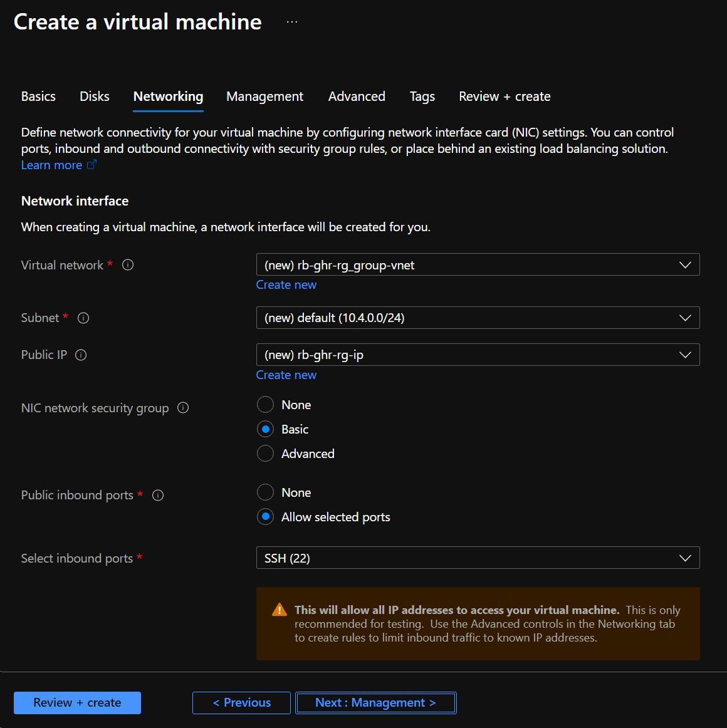This screenshot has height=728, width=727.
Task: Open the NIC network security group info tooltip
Action: click(x=182, y=408)
